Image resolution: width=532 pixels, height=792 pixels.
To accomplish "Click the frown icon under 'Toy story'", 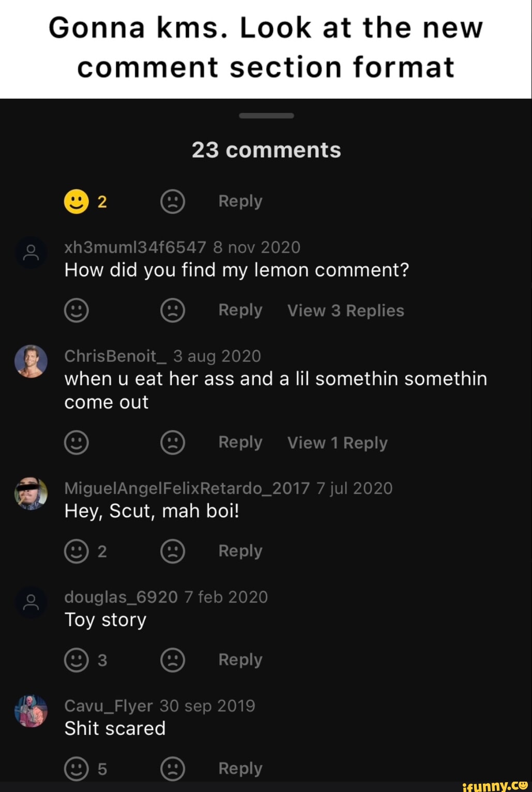I will [173, 660].
